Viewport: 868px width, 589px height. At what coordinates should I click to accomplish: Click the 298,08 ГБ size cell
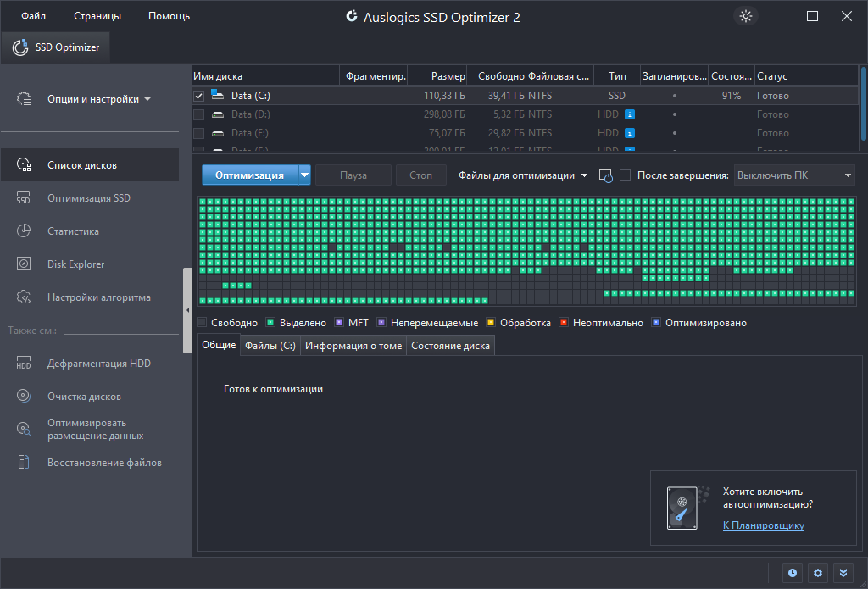(x=444, y=114)
